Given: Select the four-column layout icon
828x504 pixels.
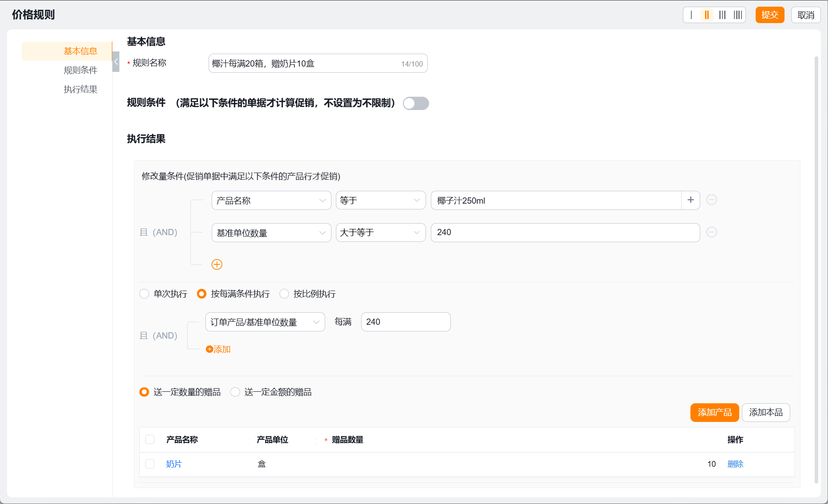Looking at the screenshot, I should pyautogui.click(x=737, y=15).
